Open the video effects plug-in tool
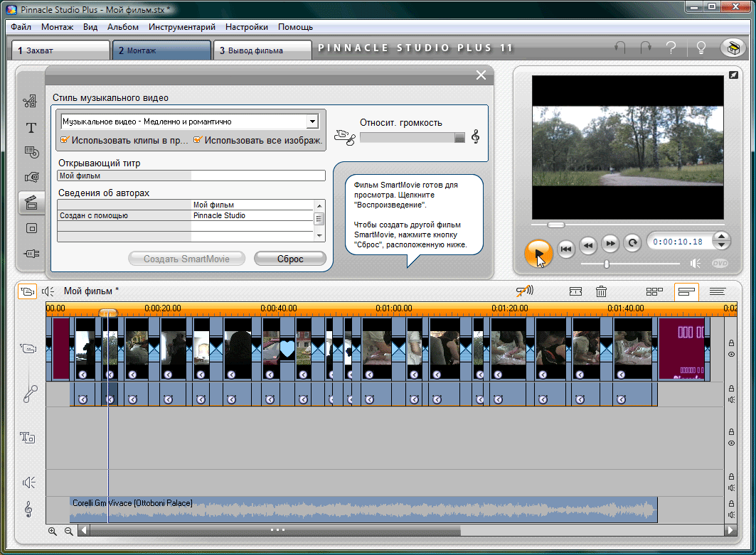The width and height of the screenshot is (756, 555). coord(31,254)
